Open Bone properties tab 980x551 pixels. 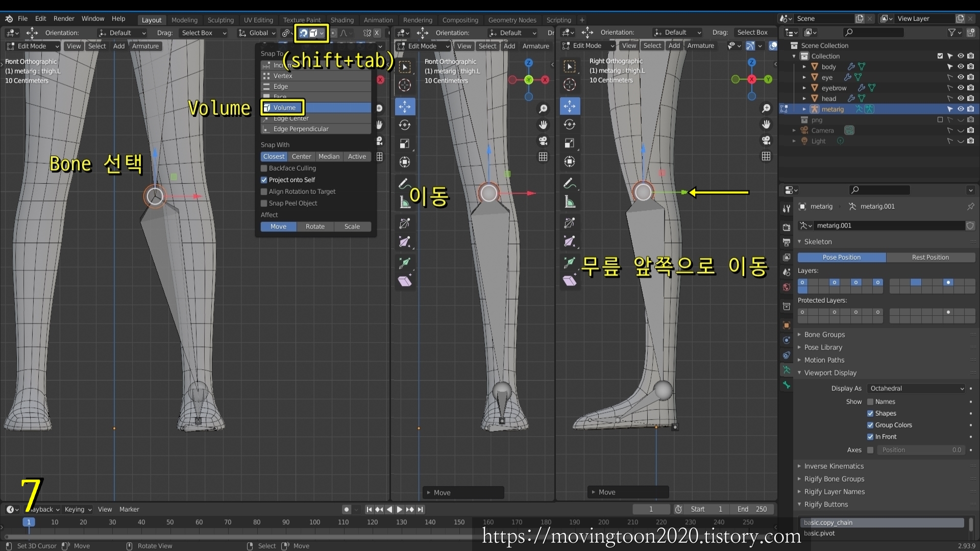click(x=787, y=385)
